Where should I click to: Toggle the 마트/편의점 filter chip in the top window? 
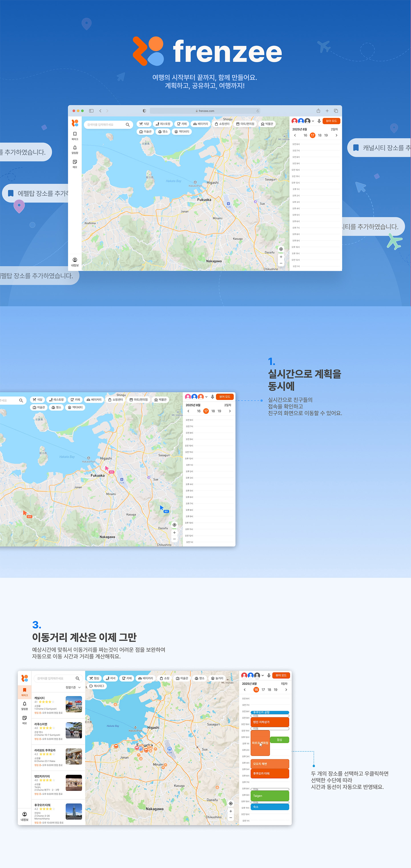pyautogui.click(x=245, y=124)
